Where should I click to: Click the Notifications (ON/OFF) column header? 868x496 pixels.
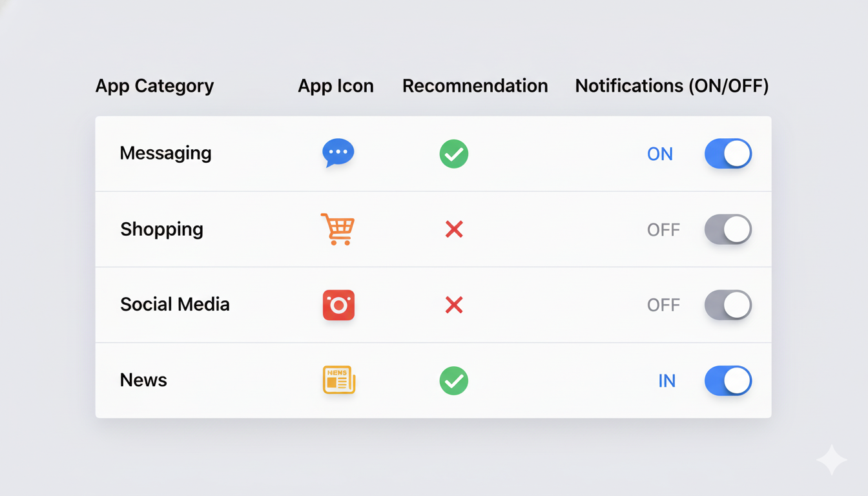pos(672,86)
